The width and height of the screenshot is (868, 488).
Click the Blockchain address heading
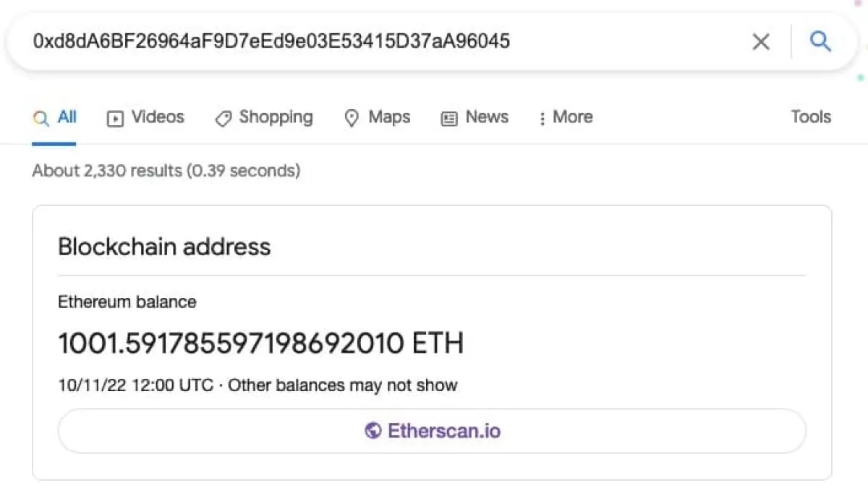pyautogui.click(x=164, y=247)
